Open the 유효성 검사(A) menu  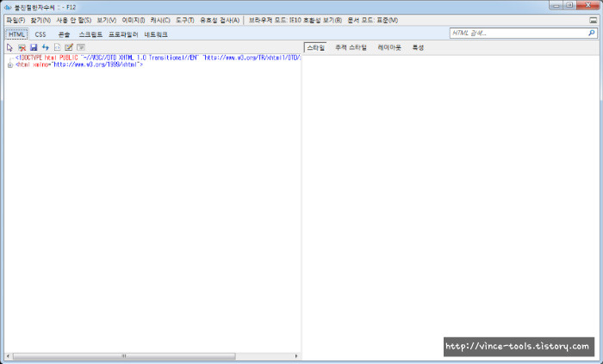point(220,21)
